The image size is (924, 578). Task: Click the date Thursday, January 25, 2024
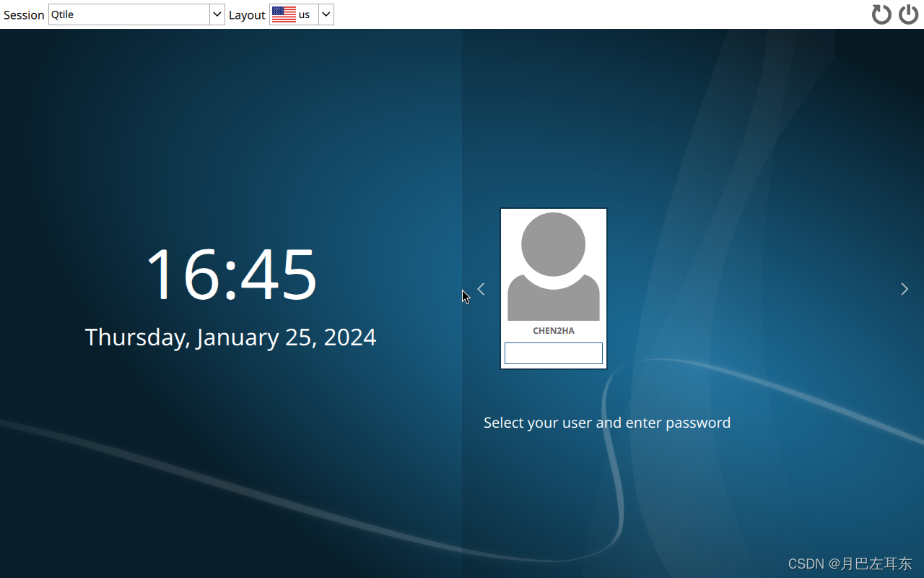coord(231,337)
